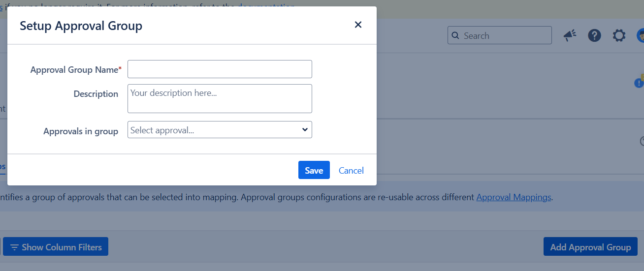
Task: Click the Description field label
Action: 96,94
